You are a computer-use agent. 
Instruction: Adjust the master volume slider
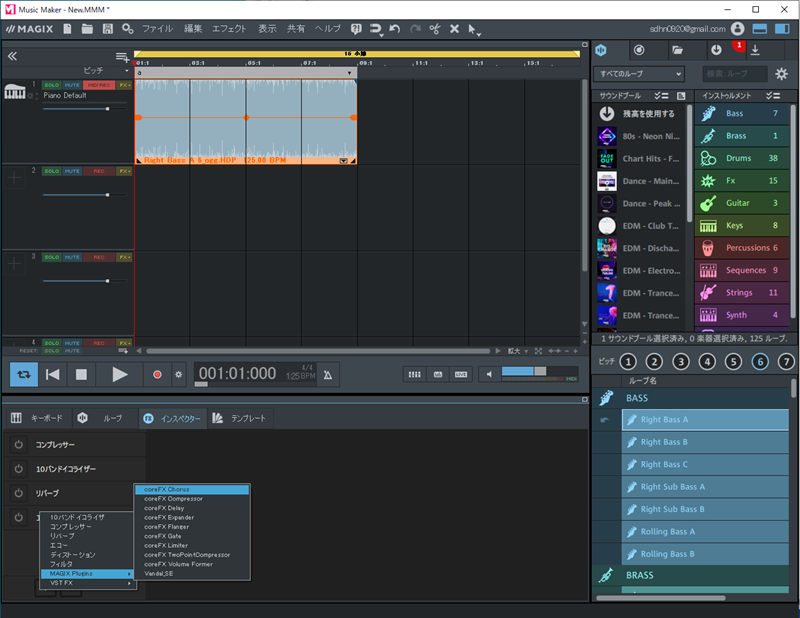click(540, 371)
